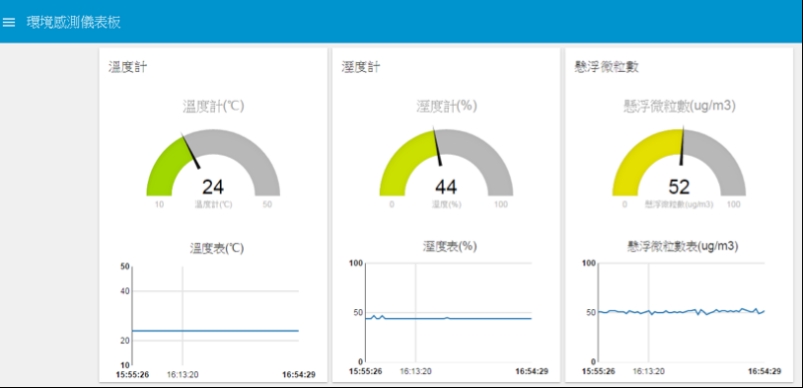
Task: Click the humidity chart 50 axis label
Action: pyautogui.click(x=357, y=312)
